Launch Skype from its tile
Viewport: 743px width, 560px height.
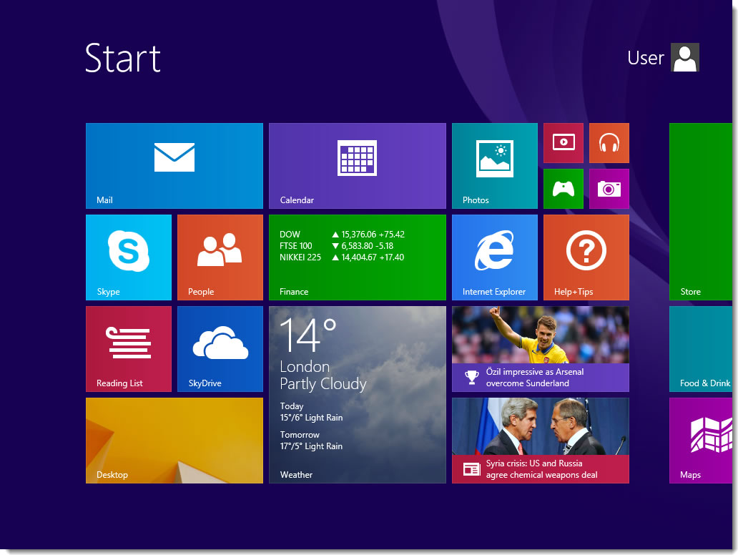[129, 257]
